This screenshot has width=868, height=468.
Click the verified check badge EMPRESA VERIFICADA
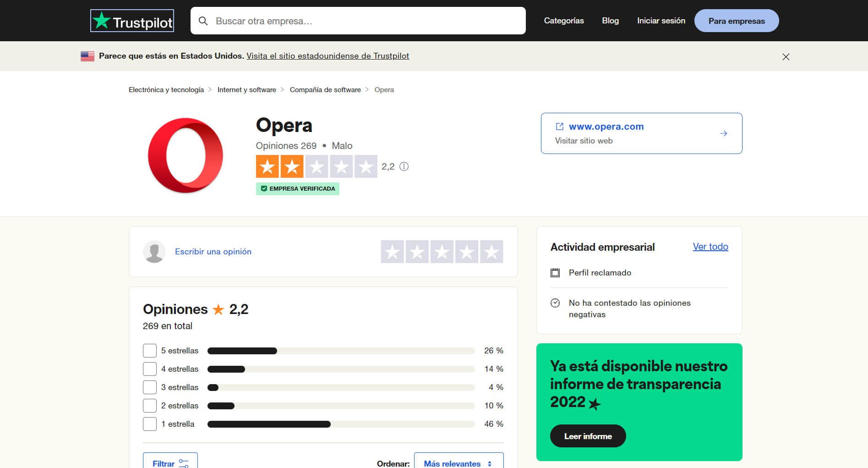coord(298,188)
